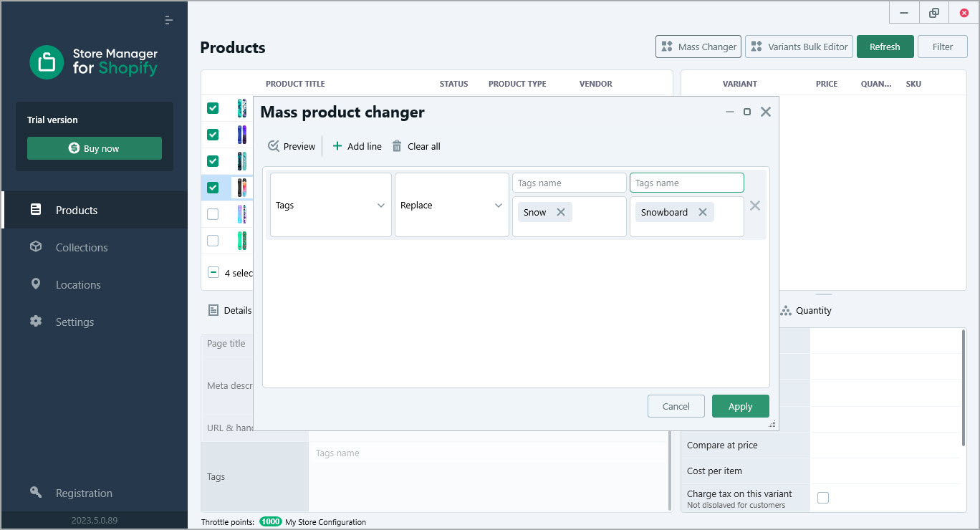Open the Variants Bulk Editor
Screen dimensions: 980x530
799,47
